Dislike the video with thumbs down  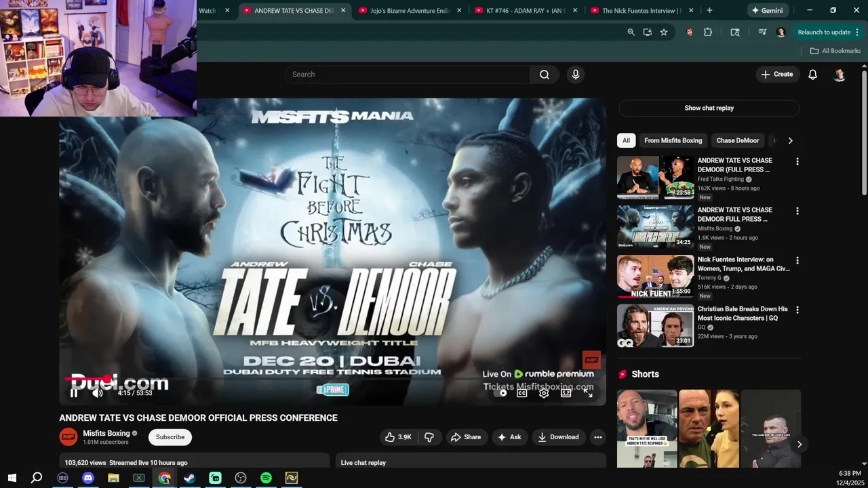(429, 437)
